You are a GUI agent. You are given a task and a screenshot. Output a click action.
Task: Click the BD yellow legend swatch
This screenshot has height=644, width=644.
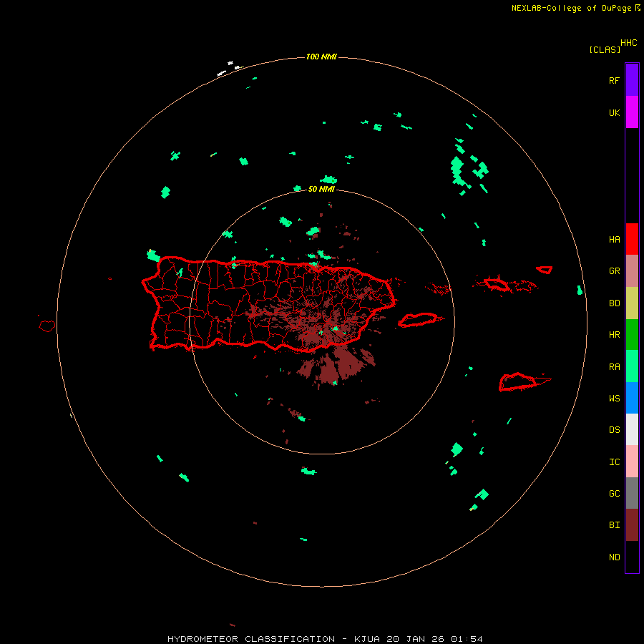coord(632,303)
